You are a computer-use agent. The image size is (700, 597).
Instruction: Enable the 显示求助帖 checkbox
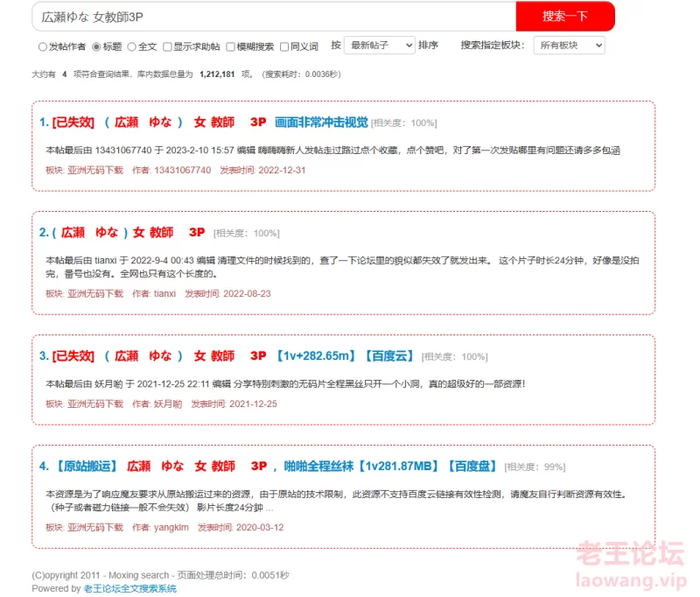pyautogui.click(x=167, y=46)
